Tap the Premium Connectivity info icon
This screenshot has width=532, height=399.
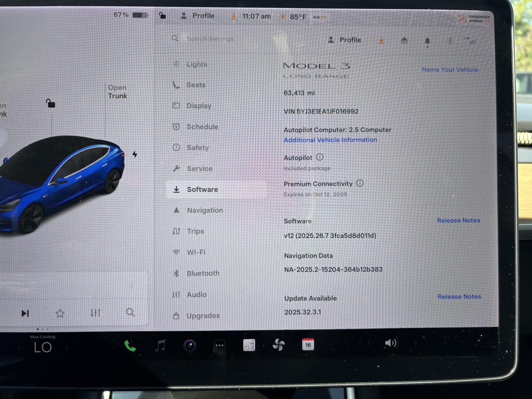[360, 183]
